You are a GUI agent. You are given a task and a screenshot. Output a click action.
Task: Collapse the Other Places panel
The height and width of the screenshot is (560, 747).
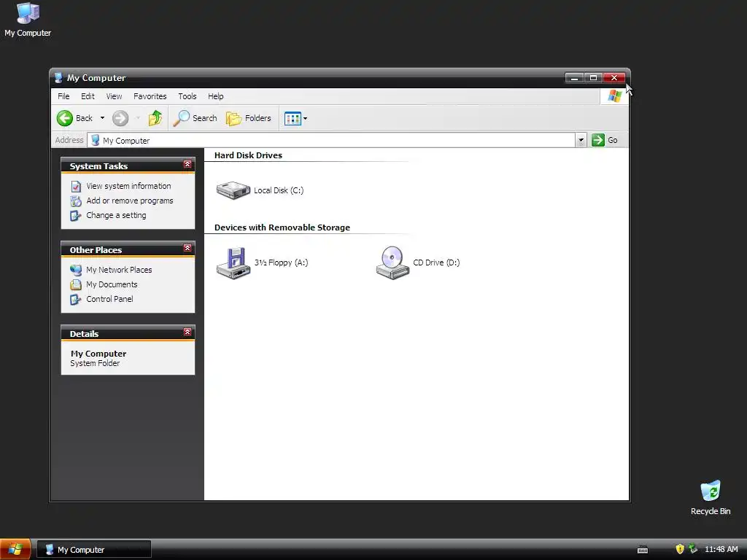coord(187,248)
